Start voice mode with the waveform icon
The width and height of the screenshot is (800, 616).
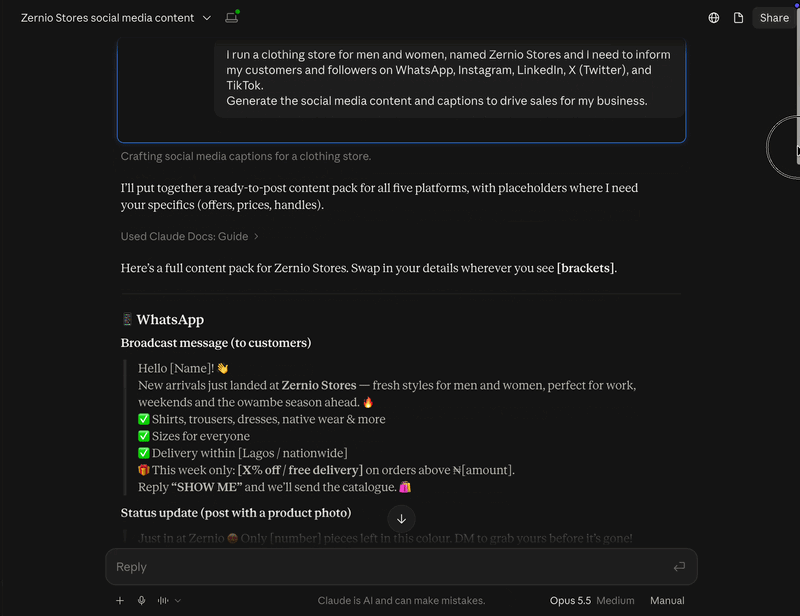[x=163, y=601]
